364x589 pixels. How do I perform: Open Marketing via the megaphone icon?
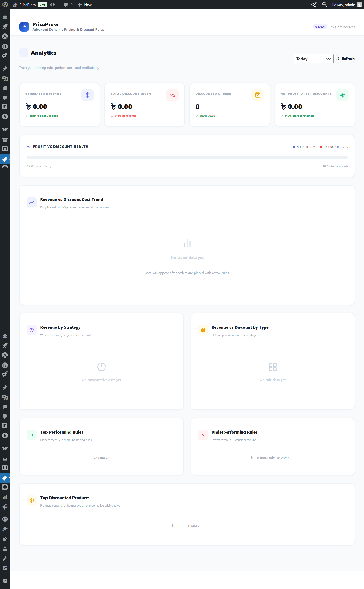pyautogui.click(x=5, y=507)
